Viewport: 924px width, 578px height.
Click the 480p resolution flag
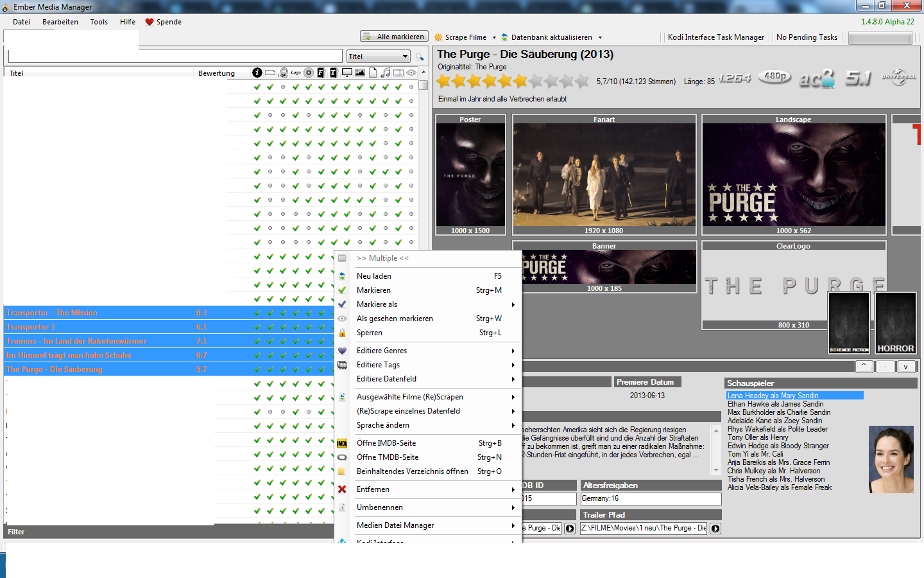775,76
